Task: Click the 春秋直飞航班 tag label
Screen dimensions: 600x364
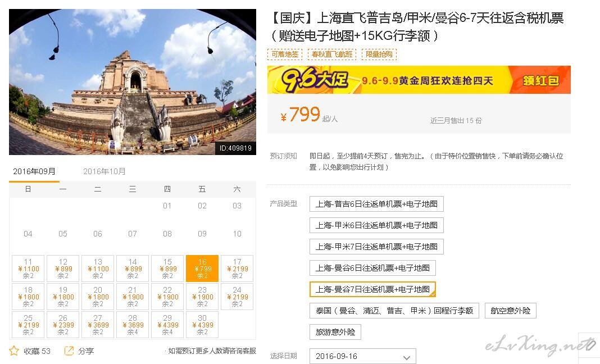Action: point(332,54)
